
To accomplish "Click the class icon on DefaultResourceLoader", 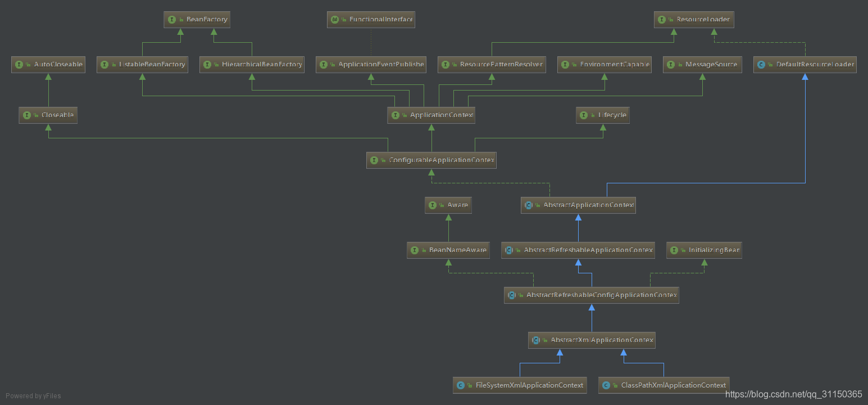I will (761, 65).
